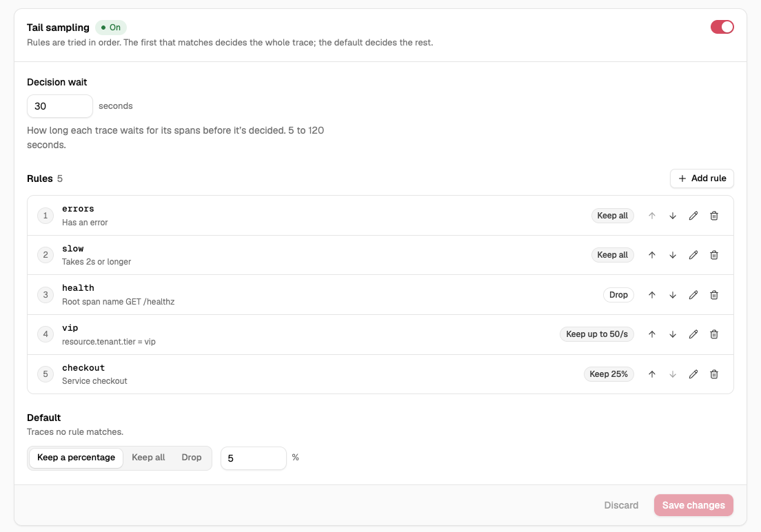Move the health rule down
This screenshot has height=532, width=761.
click(x=673, y=295)
